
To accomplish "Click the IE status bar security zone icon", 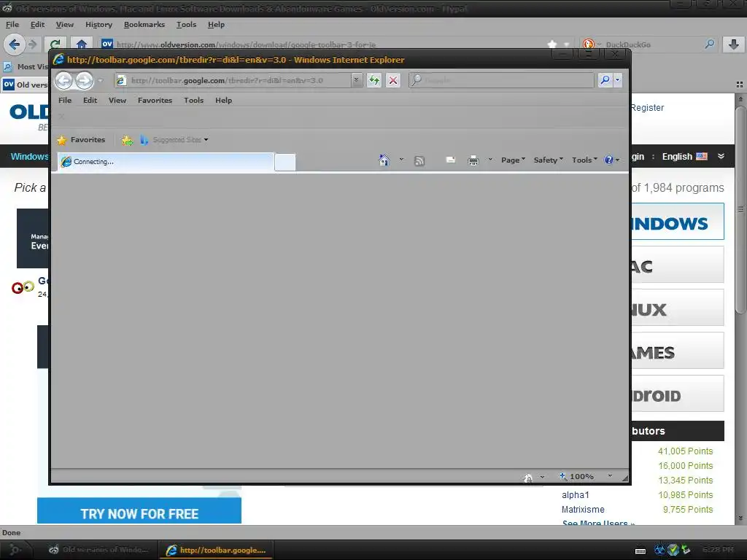I will click(528, 477).
